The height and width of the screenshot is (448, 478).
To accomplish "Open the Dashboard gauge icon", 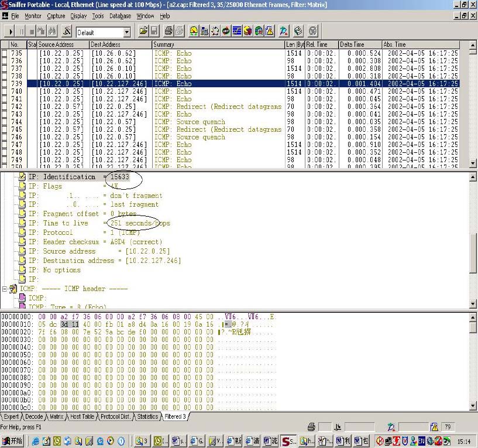I will pos(193,32).
